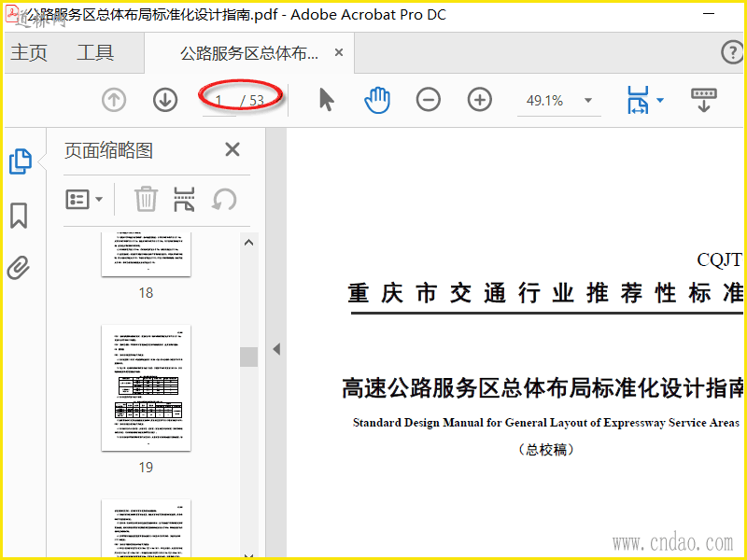The height and width of the screenshot is (560, 747).
Task: Click the page number input field
Action: click(219, 101)
